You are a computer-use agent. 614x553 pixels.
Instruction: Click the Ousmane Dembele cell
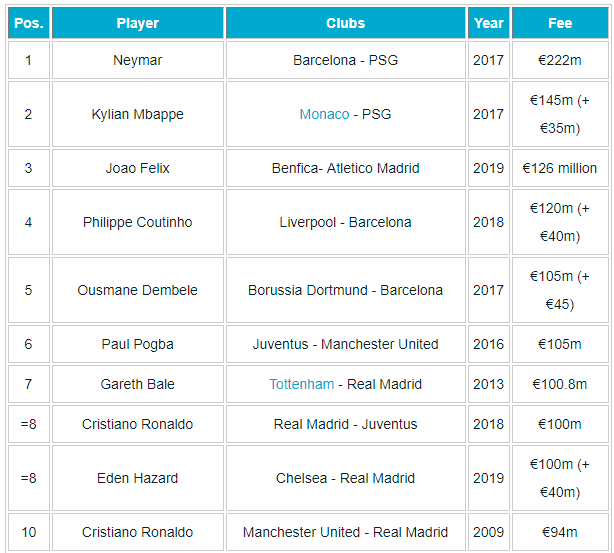[x=137, y=290]
